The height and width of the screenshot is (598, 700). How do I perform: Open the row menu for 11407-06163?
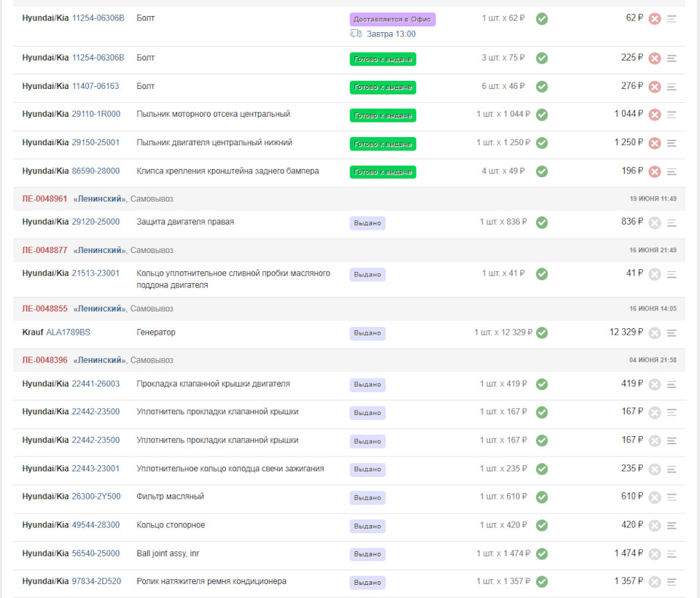tap(672, 87)
